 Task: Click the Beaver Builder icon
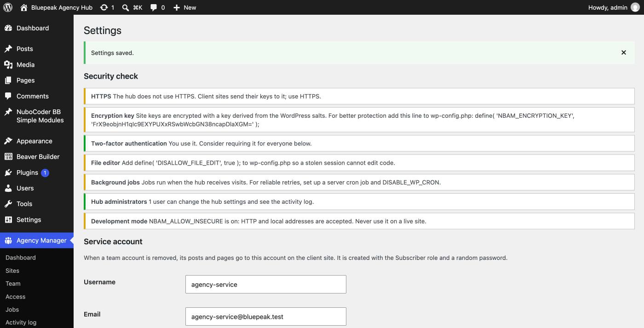pos(8,157)
